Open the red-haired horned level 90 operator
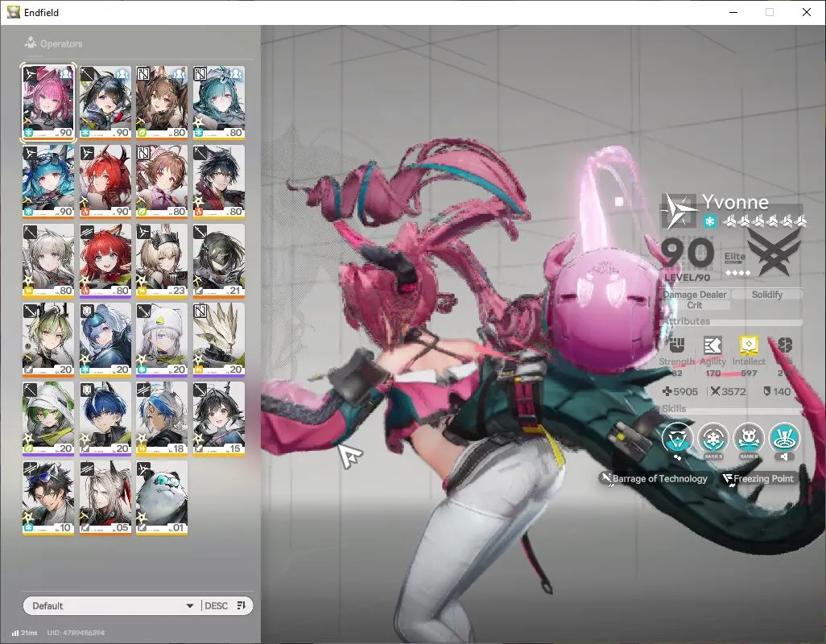 pyautogui.click(x=105, y=182)
